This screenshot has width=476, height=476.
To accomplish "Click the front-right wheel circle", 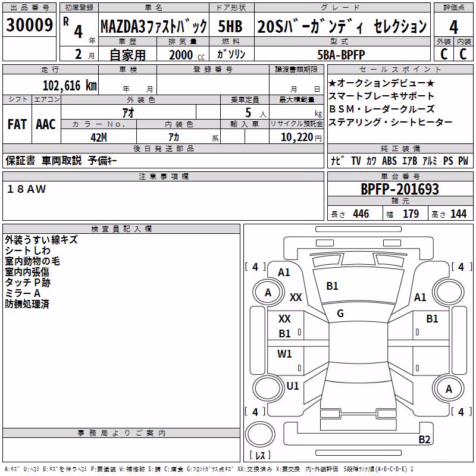I will pos(448,293).
